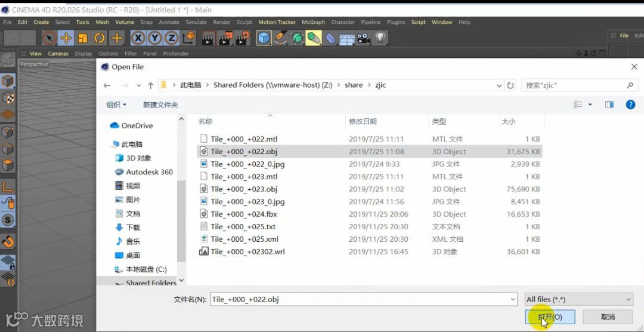Toggle Viewport Solo S icon
Viewport: 644px width, 332px height.
coord(8,220)
